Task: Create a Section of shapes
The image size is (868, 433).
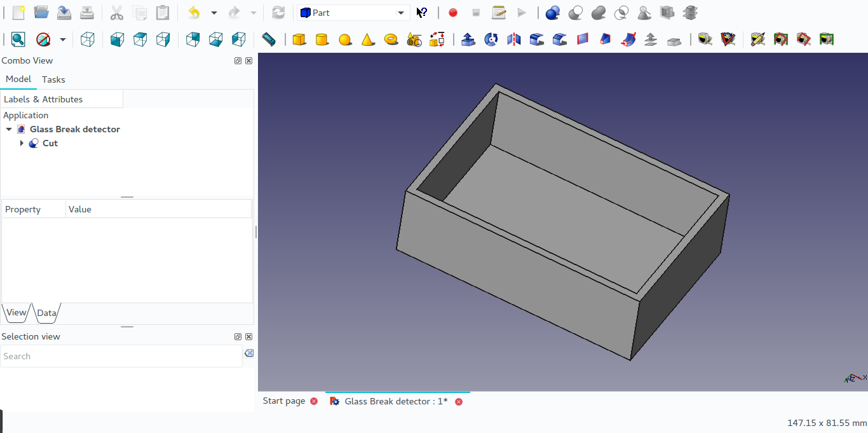Action: 667,13
